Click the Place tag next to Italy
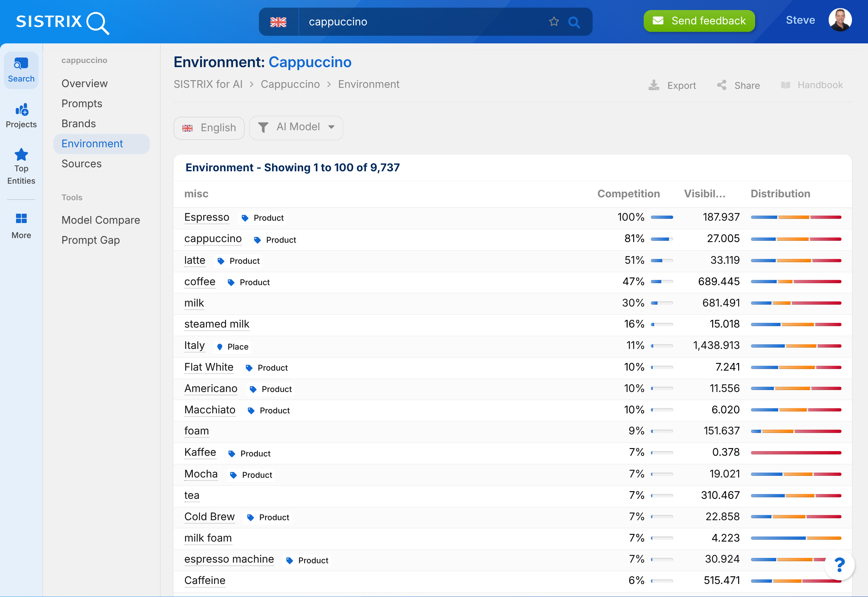 click(x=233, y=347)
